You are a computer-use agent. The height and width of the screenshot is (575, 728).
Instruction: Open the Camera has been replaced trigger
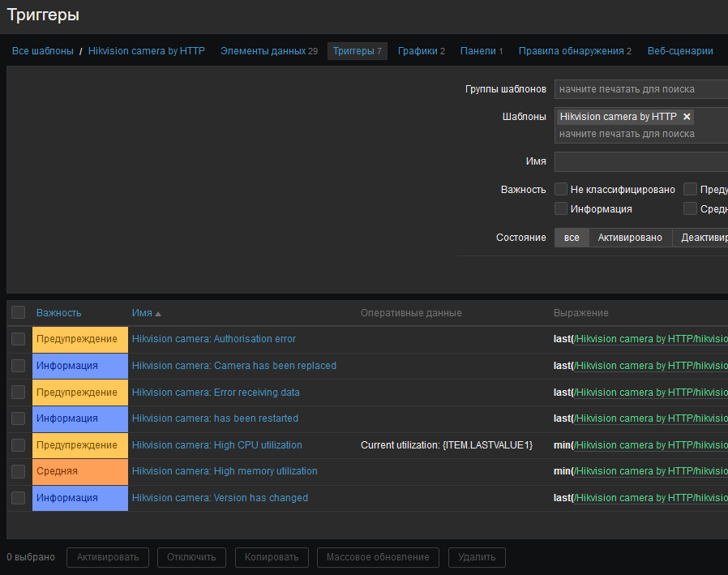click(x=233, y=366)
